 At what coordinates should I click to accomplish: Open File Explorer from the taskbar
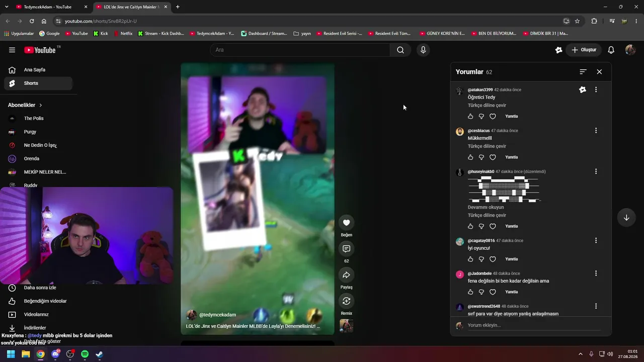(x=26, y=354)
